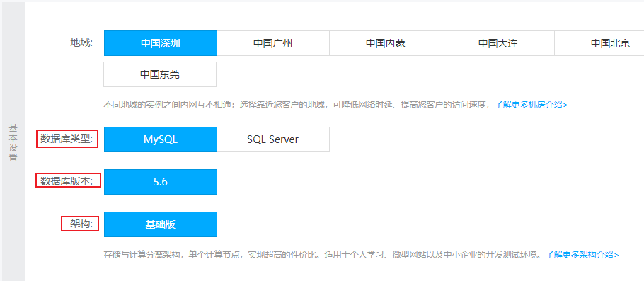Select database version 5.6
This screenshot has height=281, width=644.
pos(160,182)
